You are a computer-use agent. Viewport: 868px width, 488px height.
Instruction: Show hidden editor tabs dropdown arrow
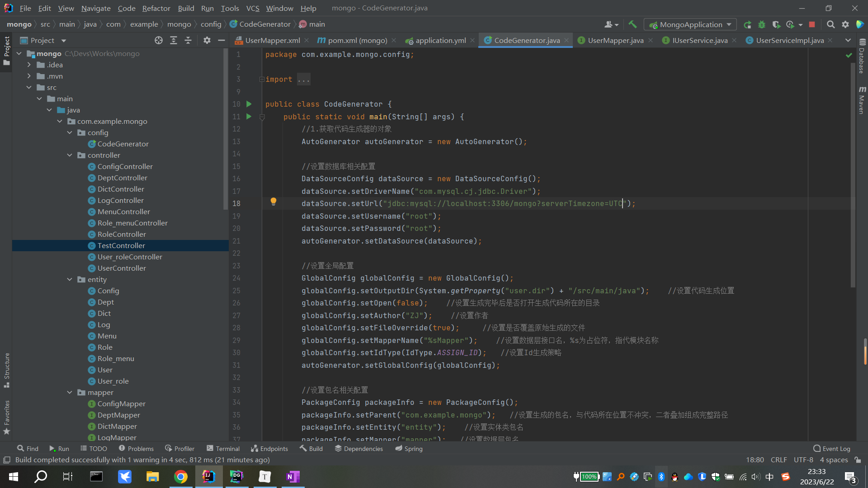pos(848,40)
